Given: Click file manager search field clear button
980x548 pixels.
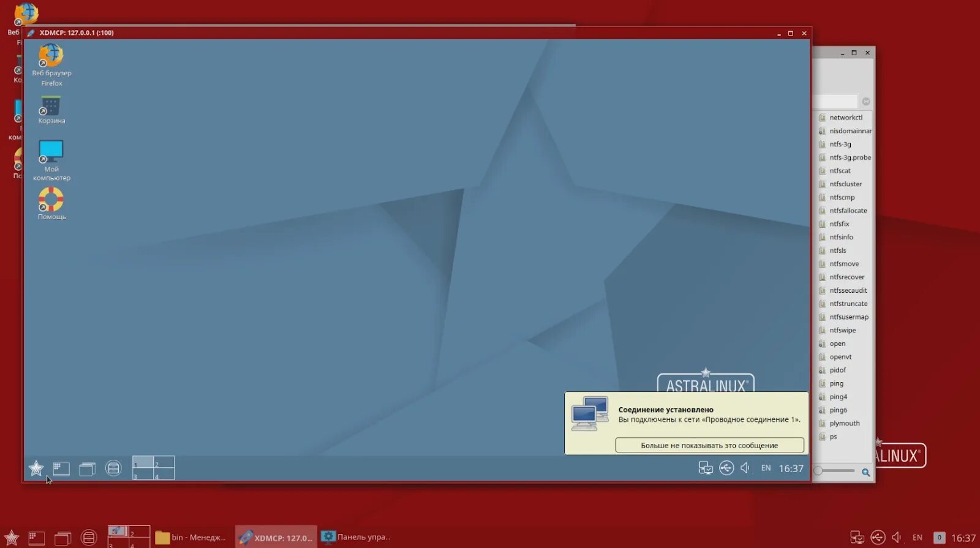Looking at the screenshot, I should 866,102.
